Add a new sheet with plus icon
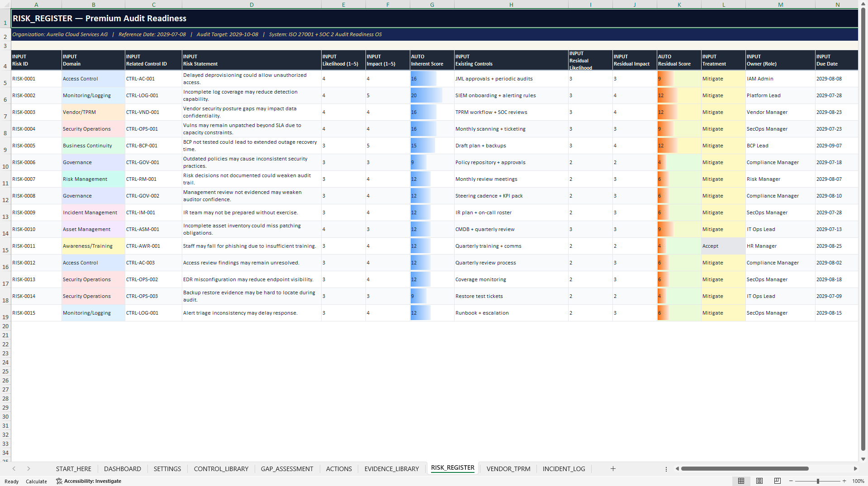 pos(613,469)
